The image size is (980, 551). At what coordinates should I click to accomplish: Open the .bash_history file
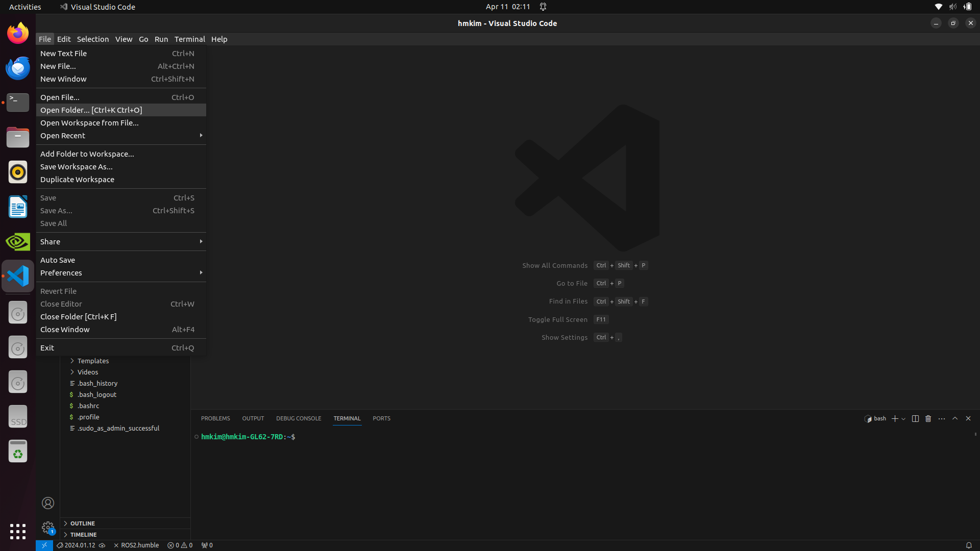(97, 384)
